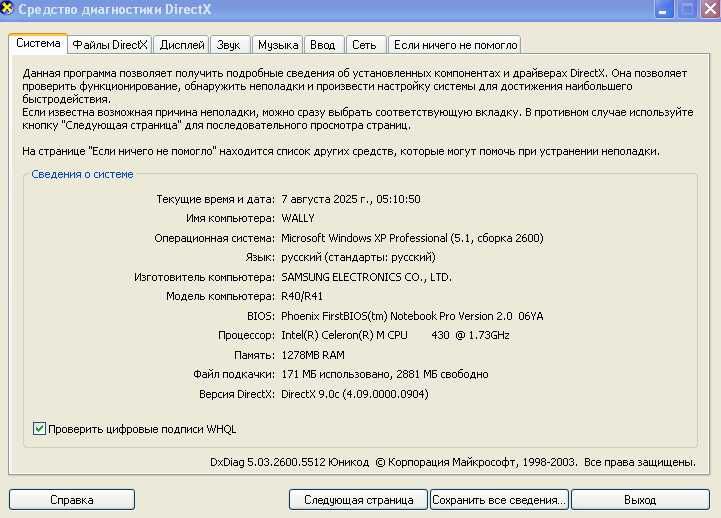The image size is (721, 518).
Task: Click the Процессор label
Action: tap(246, 336)
